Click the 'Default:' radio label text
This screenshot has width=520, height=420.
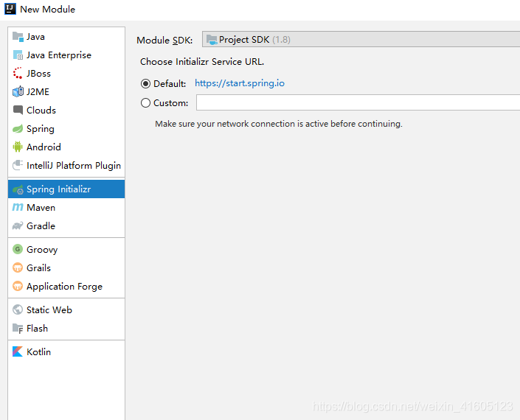point(170,84)
